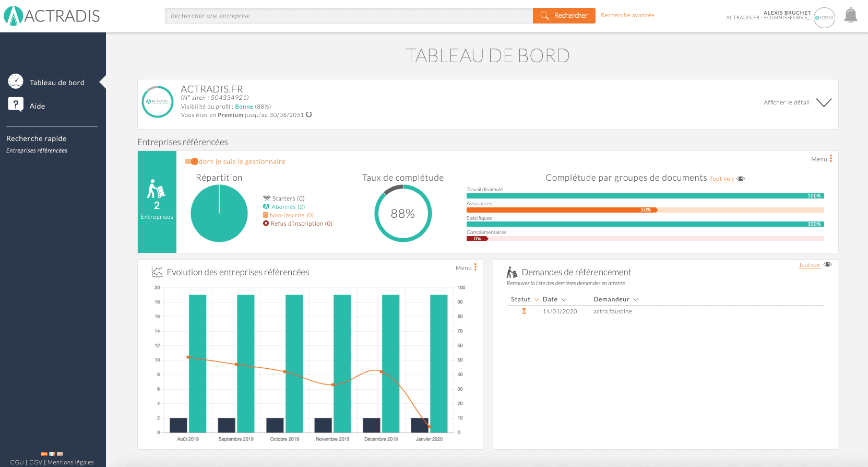The width and height of the screenshot is (868, 467).
Task: Click the Starters (0) legend label
Action: coord(289,199)
